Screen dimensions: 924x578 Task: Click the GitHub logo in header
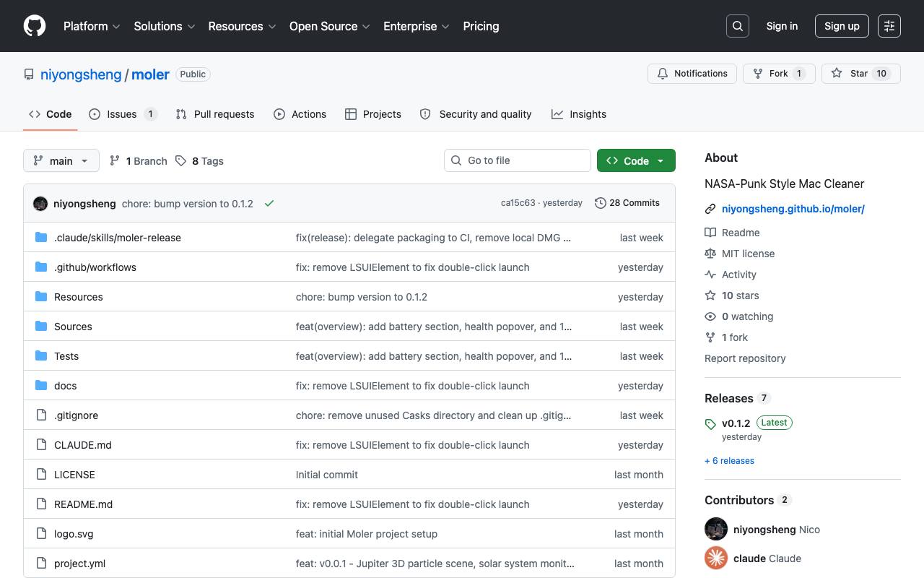tap(35, 26)
